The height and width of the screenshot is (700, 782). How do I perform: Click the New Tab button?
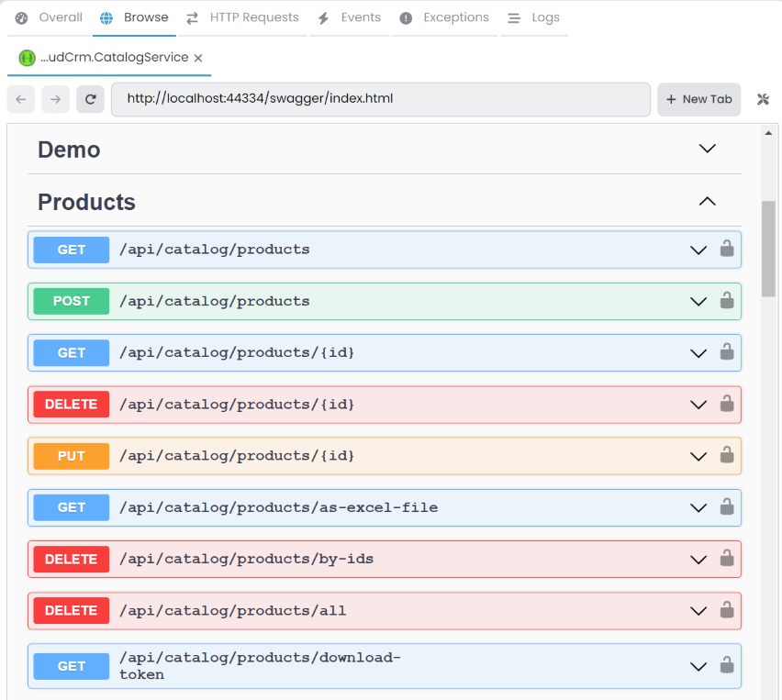[698, 98]
